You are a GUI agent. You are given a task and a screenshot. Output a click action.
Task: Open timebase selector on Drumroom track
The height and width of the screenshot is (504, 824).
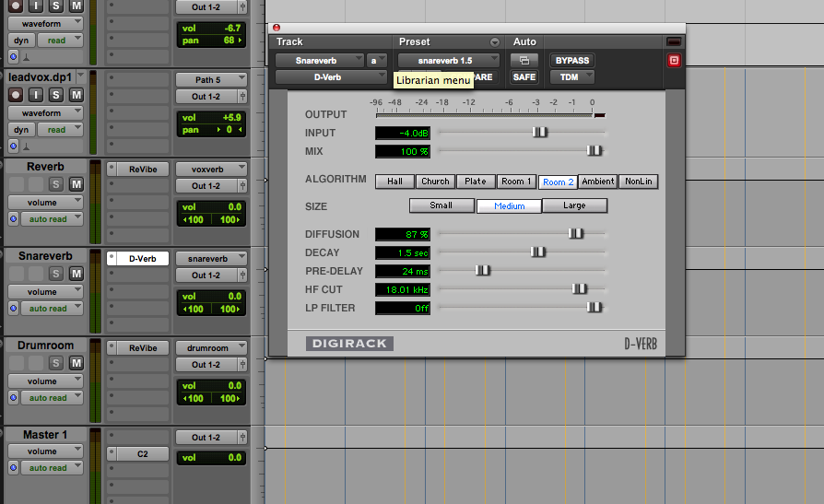click(x=14, y=397)
